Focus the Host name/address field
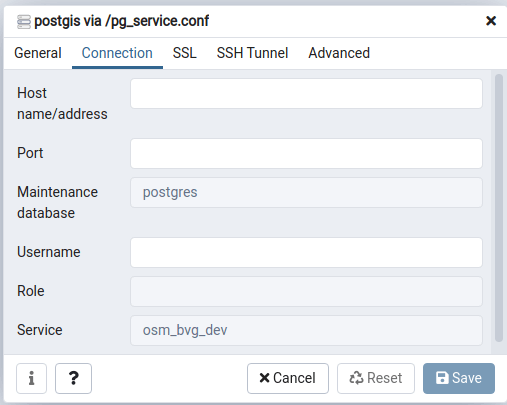The image size is (507, 405). tap(306, 93)
